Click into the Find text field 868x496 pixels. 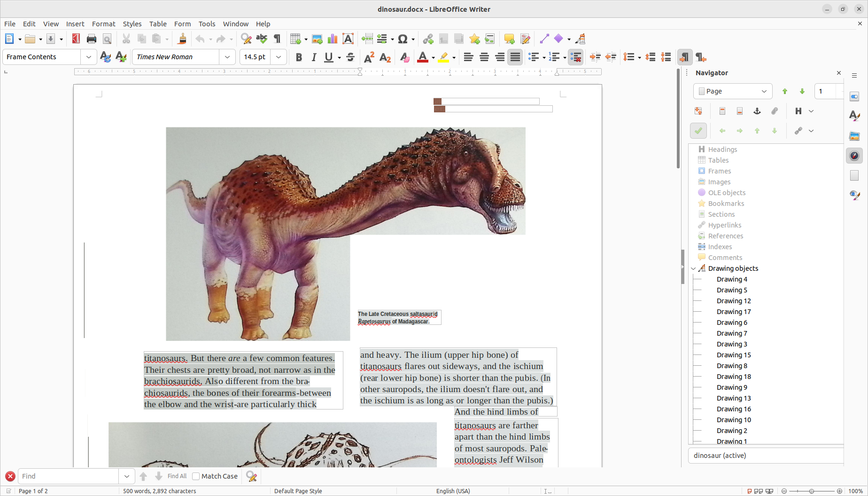69,476
